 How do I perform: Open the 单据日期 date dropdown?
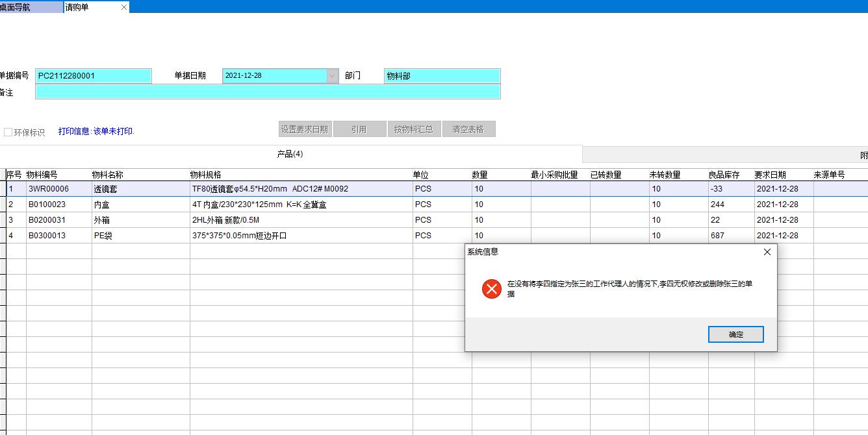pyautogui.click(x=332, y=75)
